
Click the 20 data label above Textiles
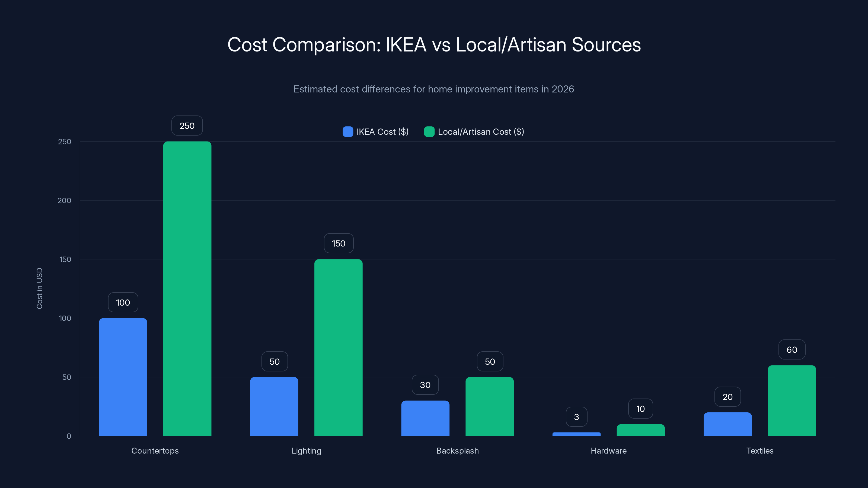(x=728, y=397)
